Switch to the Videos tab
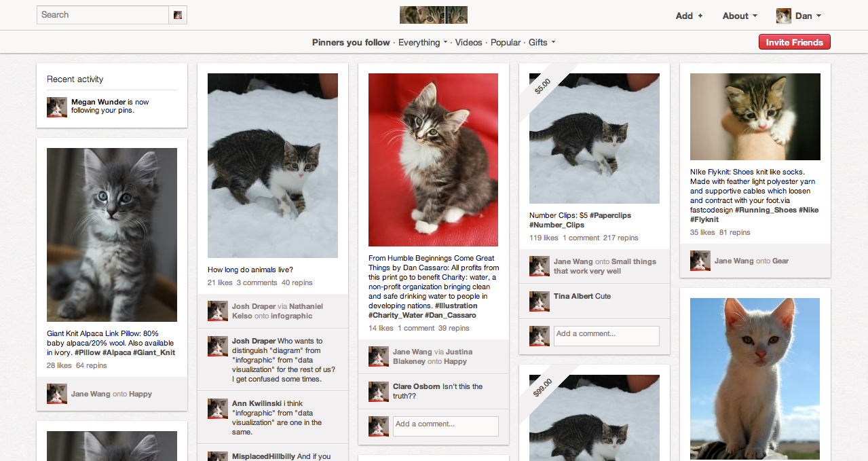 pyautogui.click(x=468, y=42)
